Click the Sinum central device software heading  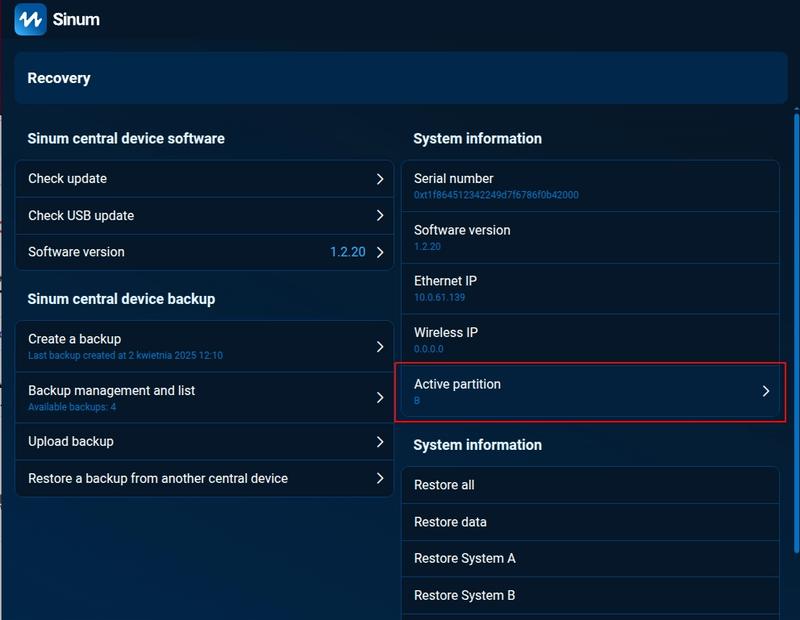(x=126, y=138)
